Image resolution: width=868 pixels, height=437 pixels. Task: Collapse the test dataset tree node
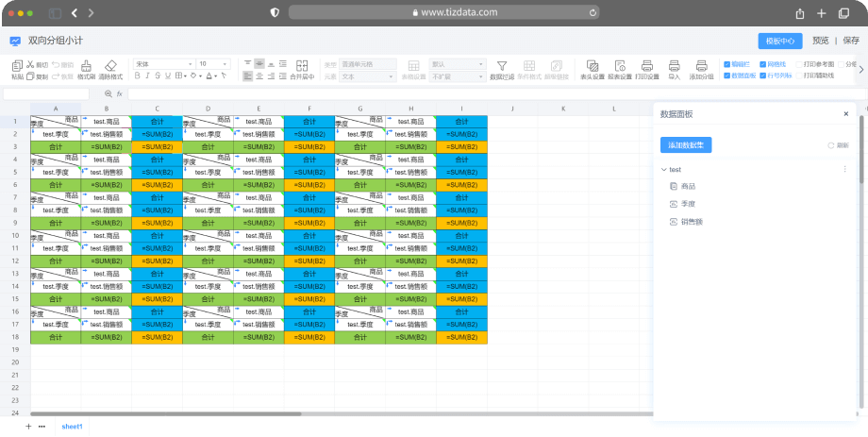point(664,170)
